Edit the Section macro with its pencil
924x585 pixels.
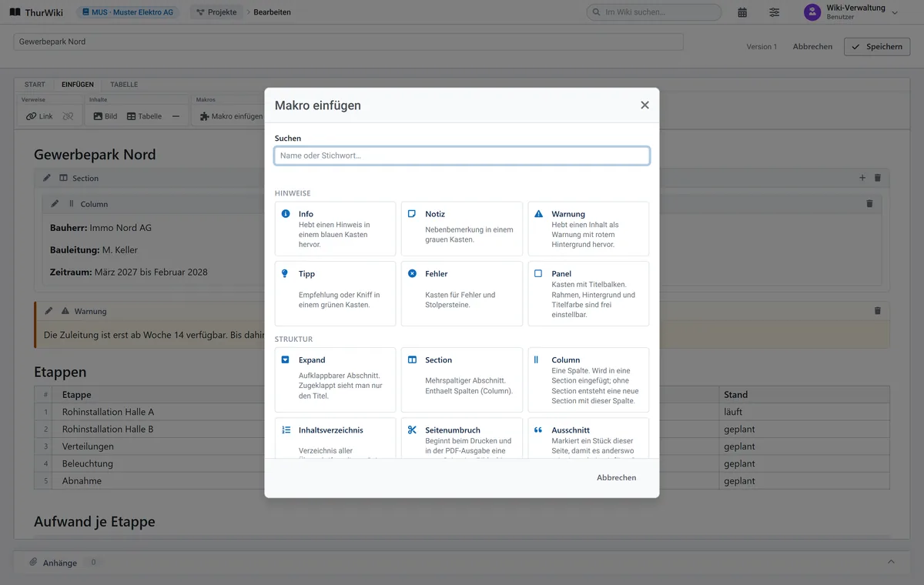click(47, 178)
